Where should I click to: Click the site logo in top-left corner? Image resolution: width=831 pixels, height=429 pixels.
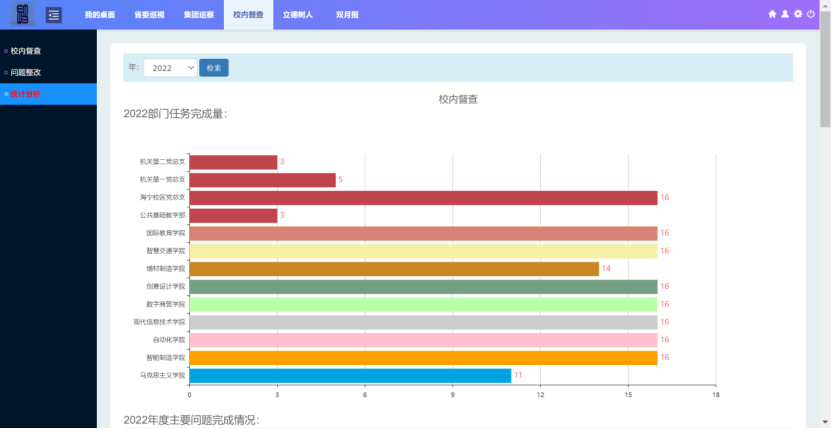(x=22, y=14)
